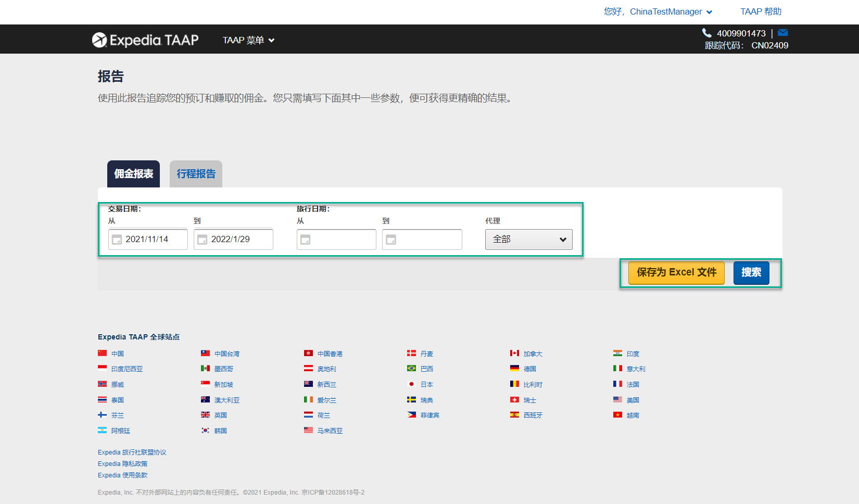Click the Hong Kong flag icon

(x=309, y=353)
